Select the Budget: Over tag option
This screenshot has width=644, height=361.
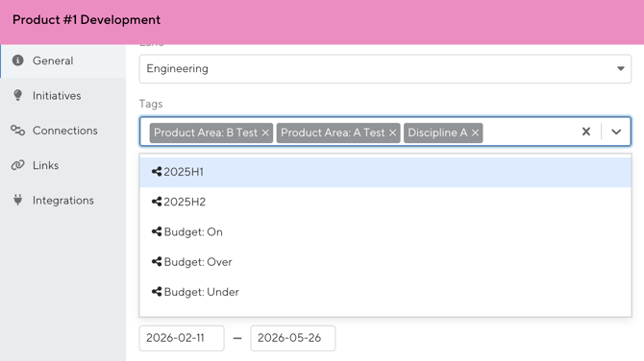click(384, 262)
